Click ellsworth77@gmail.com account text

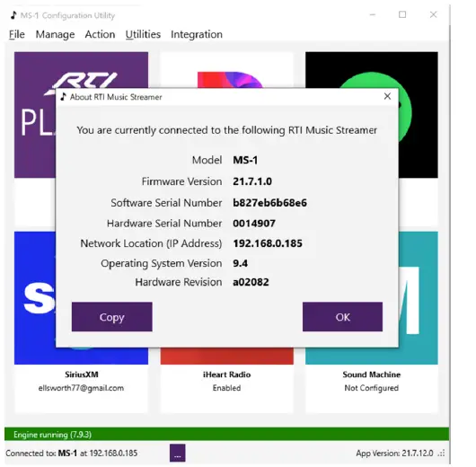coord(81,388)
